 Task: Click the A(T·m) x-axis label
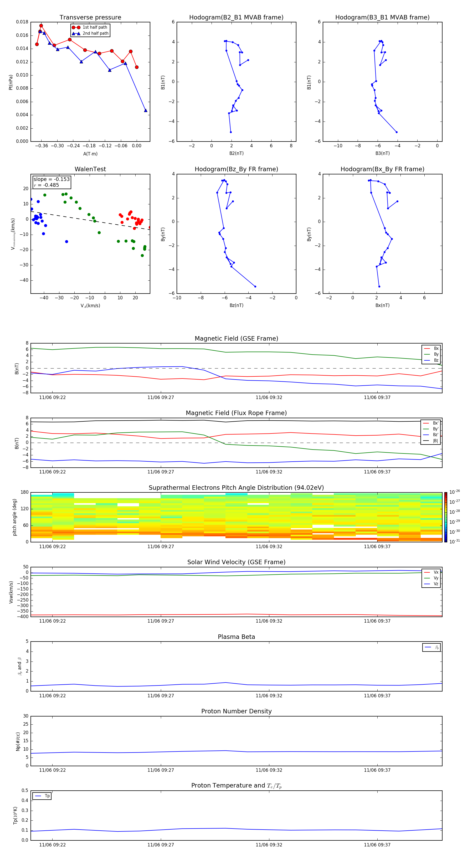90,154
